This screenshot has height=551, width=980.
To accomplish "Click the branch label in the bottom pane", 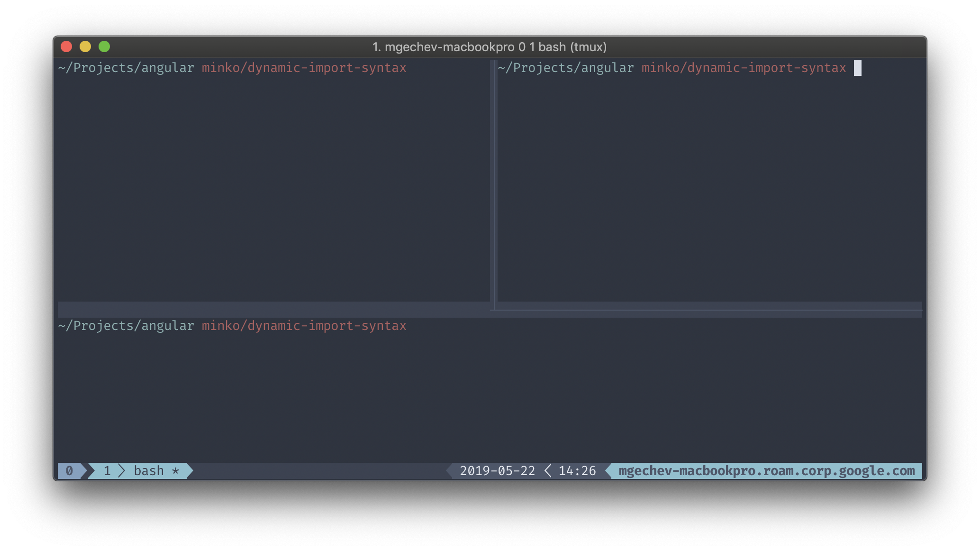I will point(303,326).
